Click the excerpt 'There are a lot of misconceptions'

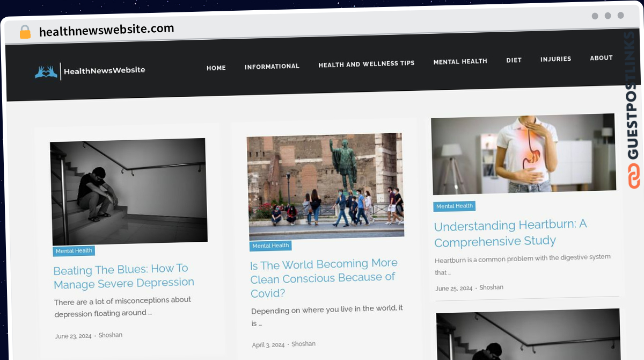click(123, 307)
